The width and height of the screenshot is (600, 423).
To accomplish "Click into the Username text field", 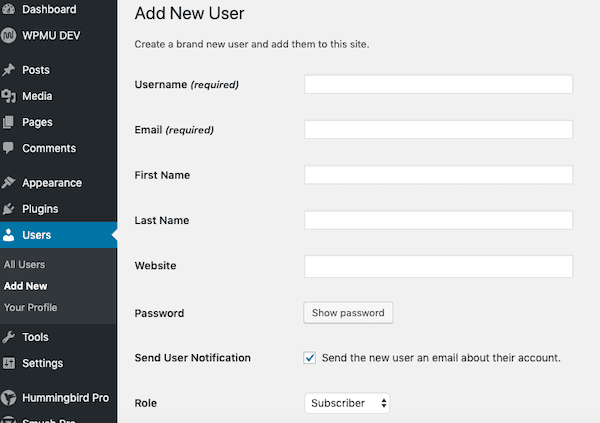I will click(438, 84).
